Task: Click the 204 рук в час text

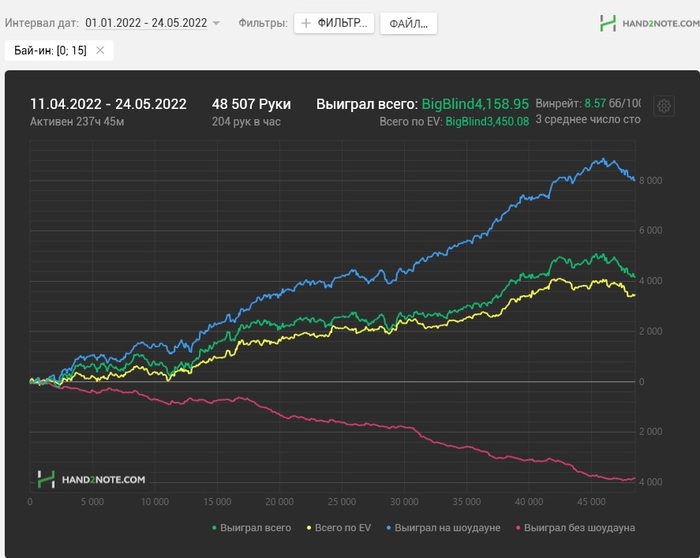Action: click(x=246, y=121)
